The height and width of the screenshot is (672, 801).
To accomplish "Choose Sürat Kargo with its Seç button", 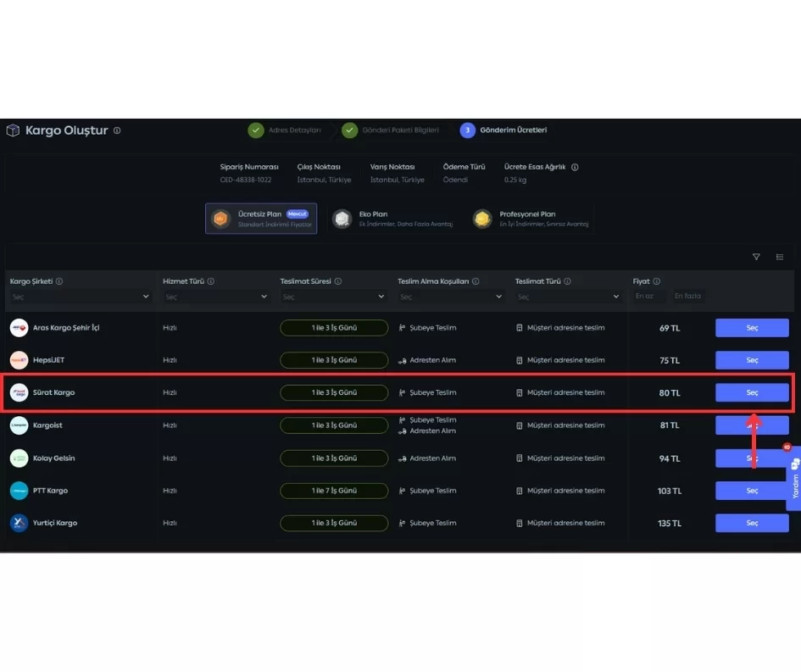I will [x=752, y=392].
